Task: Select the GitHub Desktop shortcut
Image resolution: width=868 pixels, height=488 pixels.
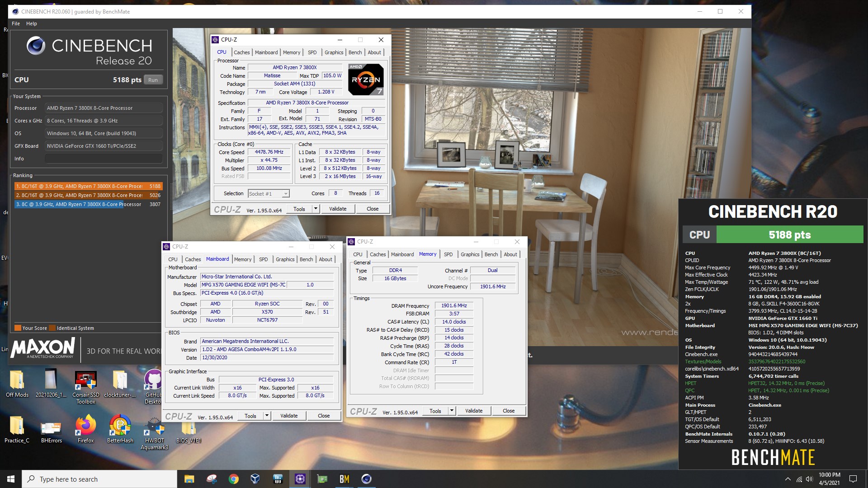Action: click(153, 387)
